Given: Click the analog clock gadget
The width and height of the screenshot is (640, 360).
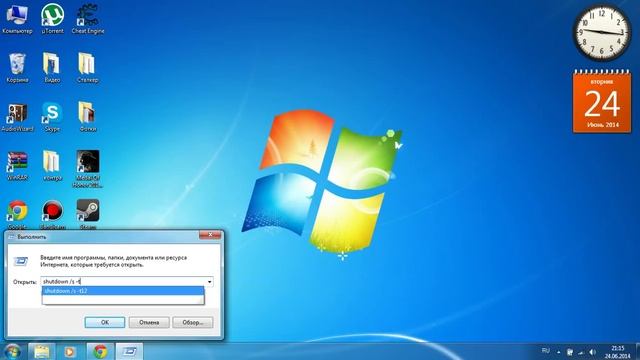Looking at the screenshot, I should click(x=602, y=33).
